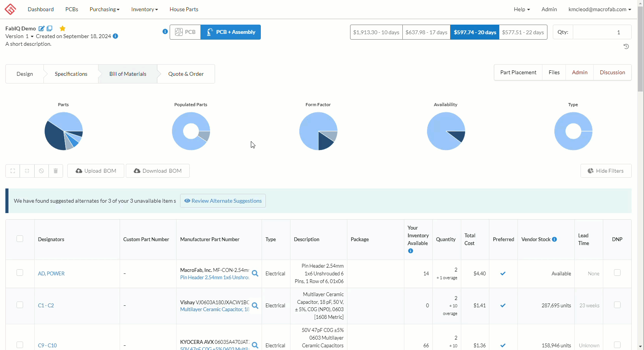Search part for C1 - C2 row
Screen dimensions: 644x350
click(x=255, y=306)
